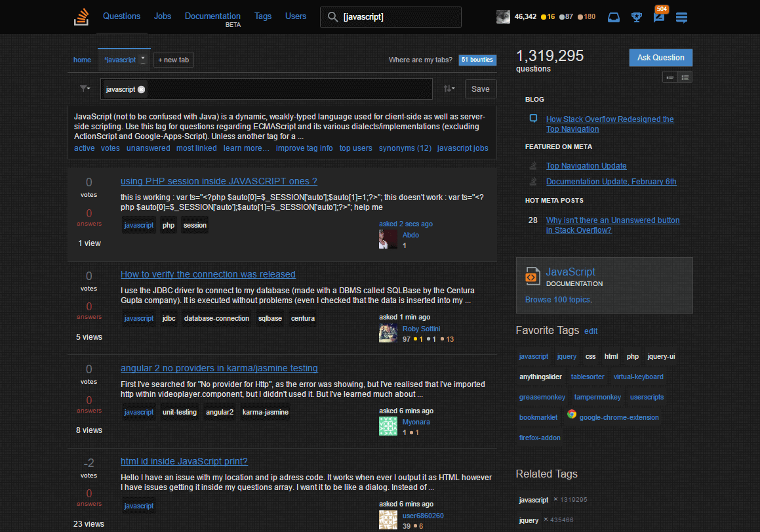Select Jobs in the top navigation
Viewport: 760px width, 532px height.
[163, 16]
